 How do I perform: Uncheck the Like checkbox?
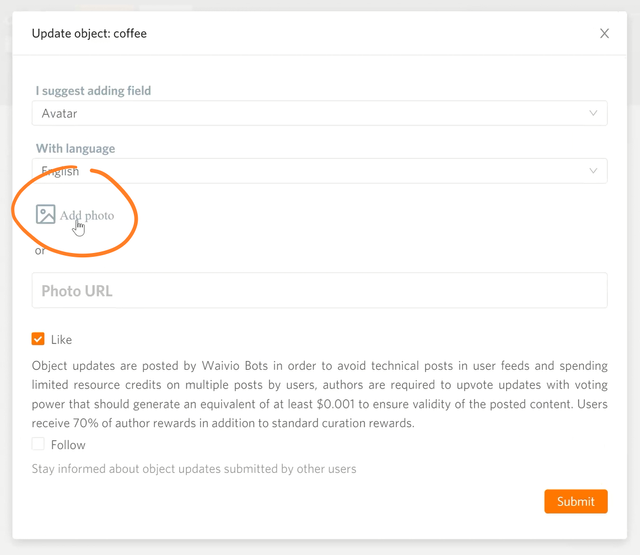point(38,339)
